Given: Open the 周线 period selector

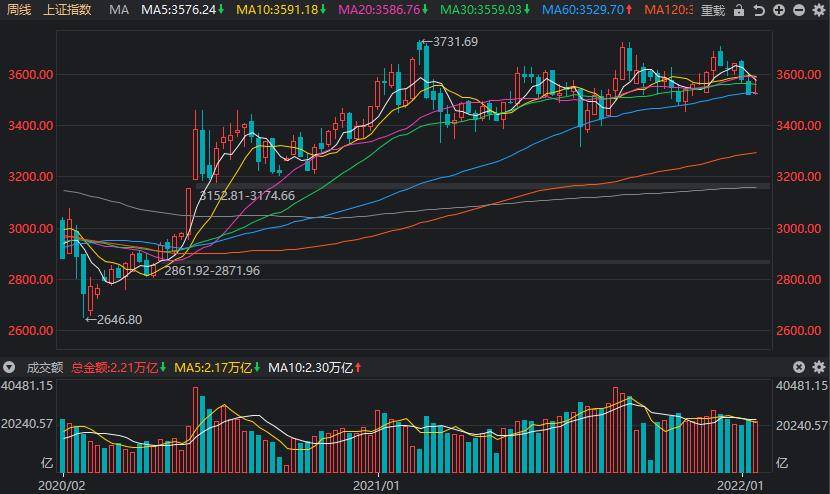Looking at the screenshot, I should pyautogui.click(x=18, y=10).
